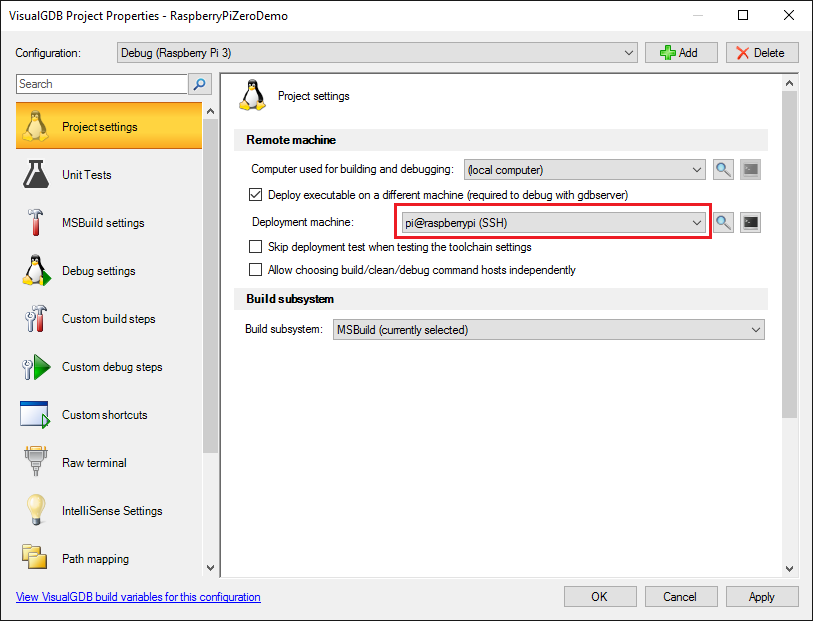This screenshot has height=621, width=813.
Task: Click the Apply button
Action: click(762, 597)
